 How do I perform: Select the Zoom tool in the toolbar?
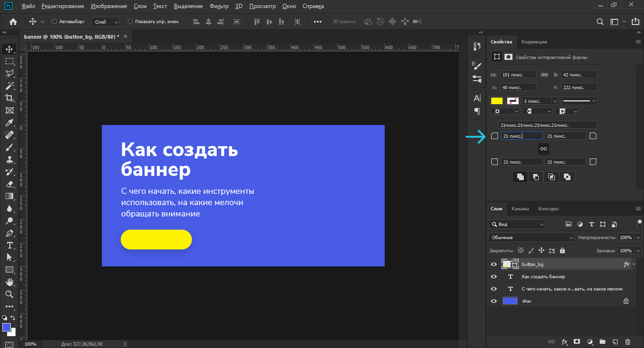[x=9, y=294]
